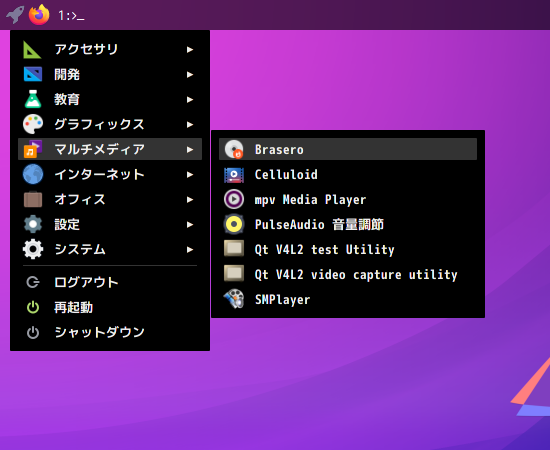Choose シャットダウン to shut down
The height and width of the screenshot is (450, 550).
pyautogui.click(x=110, y=333)
